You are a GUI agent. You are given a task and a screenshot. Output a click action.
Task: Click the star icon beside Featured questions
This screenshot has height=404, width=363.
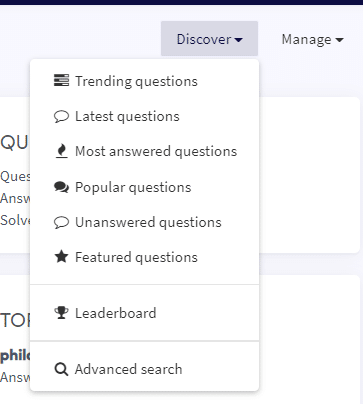61,257
